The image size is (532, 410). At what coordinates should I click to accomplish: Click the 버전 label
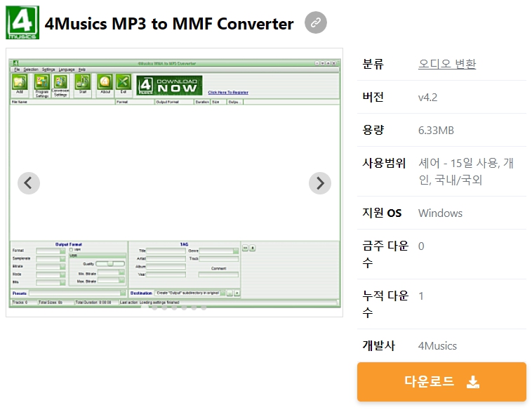pyautogui.click(x=373, y=97)
